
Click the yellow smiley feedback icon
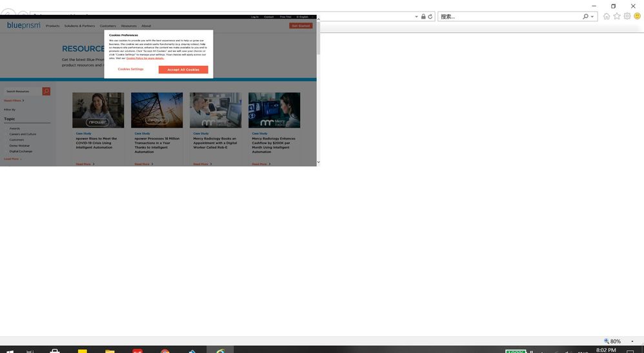(637, 16)
